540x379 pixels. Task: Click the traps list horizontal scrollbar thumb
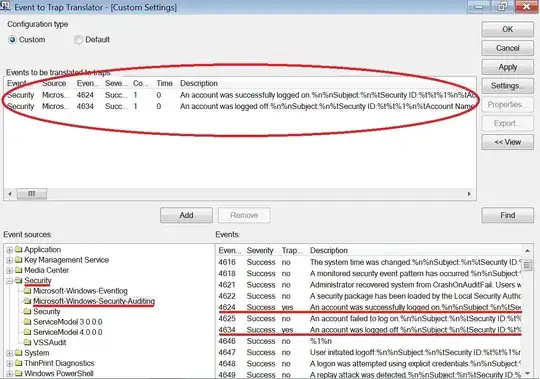(x=32, y=194)
